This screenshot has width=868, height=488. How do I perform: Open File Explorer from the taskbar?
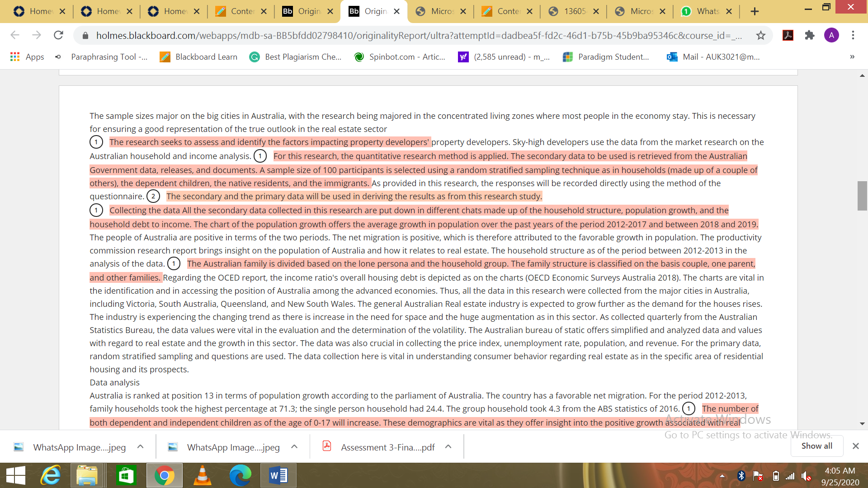tap(87, 476)
